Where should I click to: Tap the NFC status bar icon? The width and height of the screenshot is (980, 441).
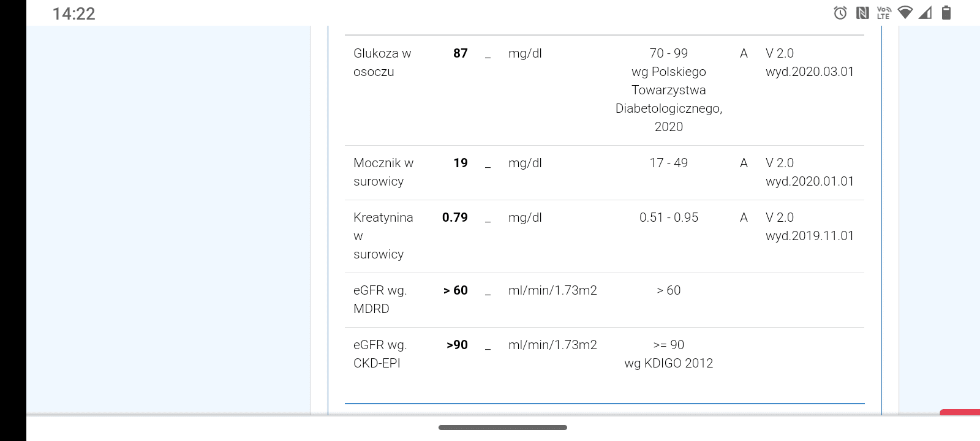point(862,13)
